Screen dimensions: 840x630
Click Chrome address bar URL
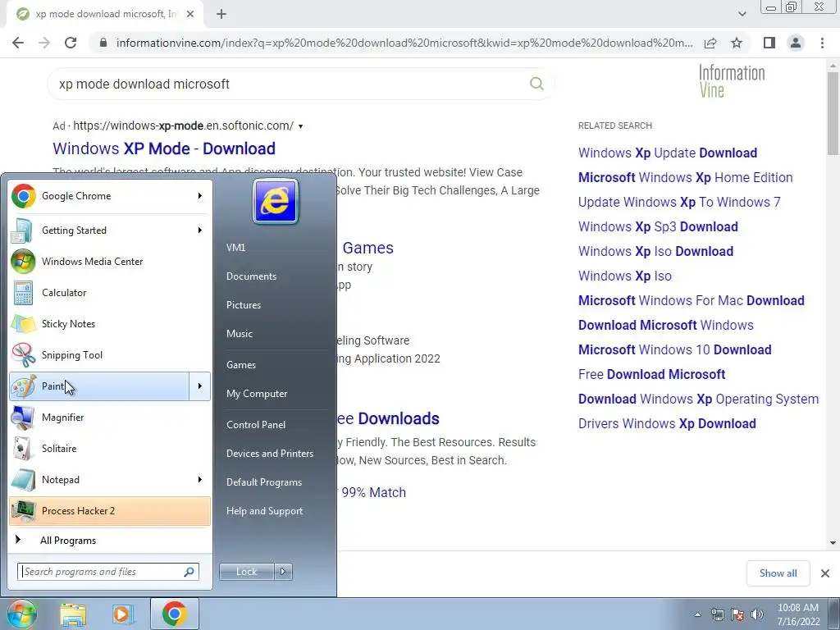click(x=404, y=43)
